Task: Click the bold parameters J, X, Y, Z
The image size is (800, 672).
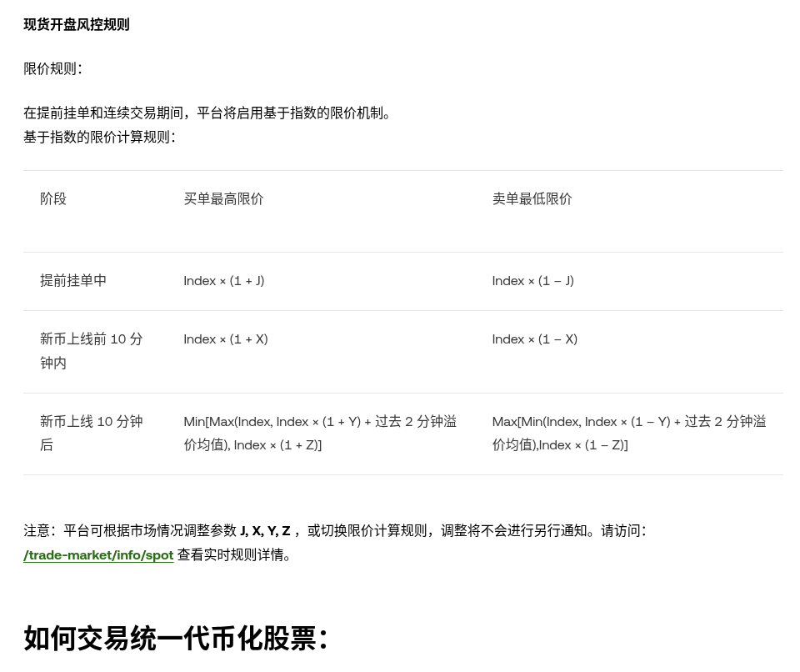Action: [265, 531]
